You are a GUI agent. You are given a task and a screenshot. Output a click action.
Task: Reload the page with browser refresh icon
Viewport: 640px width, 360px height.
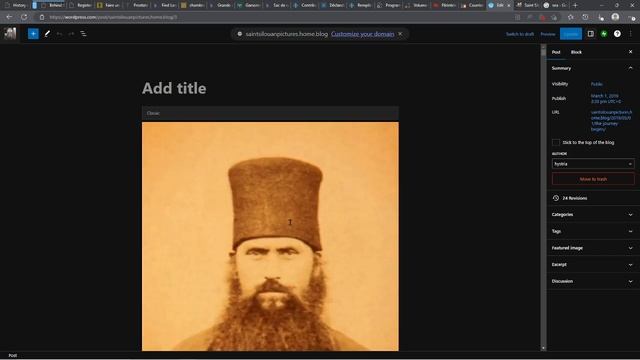(24, 17)
